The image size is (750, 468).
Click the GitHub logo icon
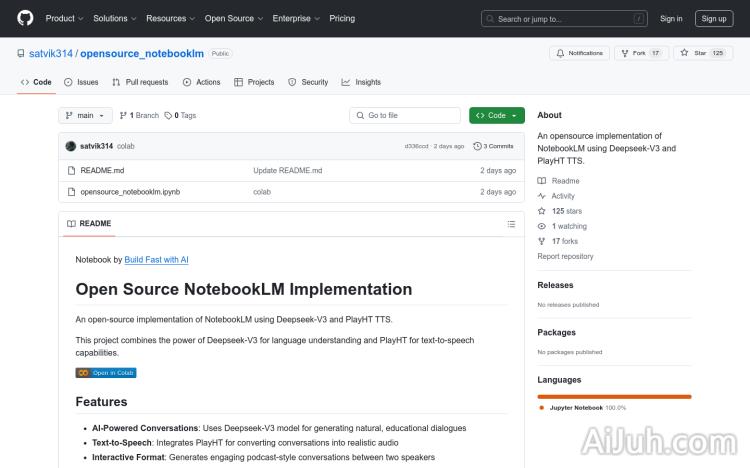pos(25,18)
